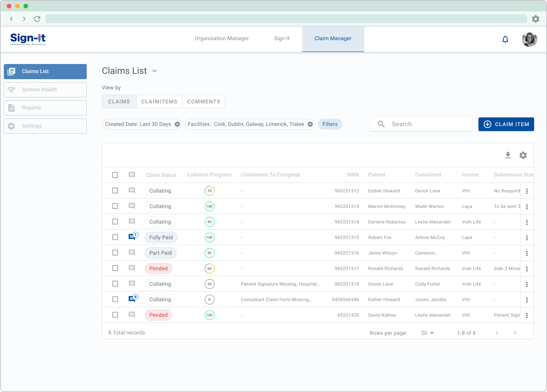View by CLAIMITEMS tab

click(159, 102)
